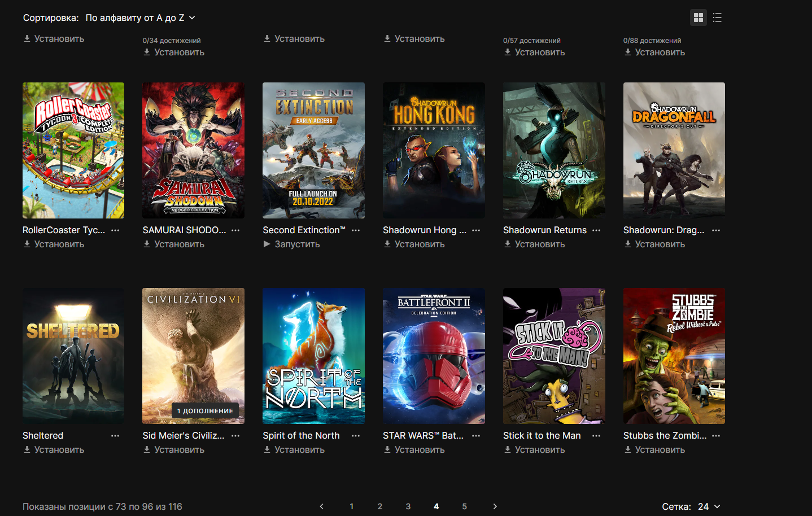The height and width of the screenshot is (516, 812).
Task: Open Sheltered cover art
Action: [73, 356]
